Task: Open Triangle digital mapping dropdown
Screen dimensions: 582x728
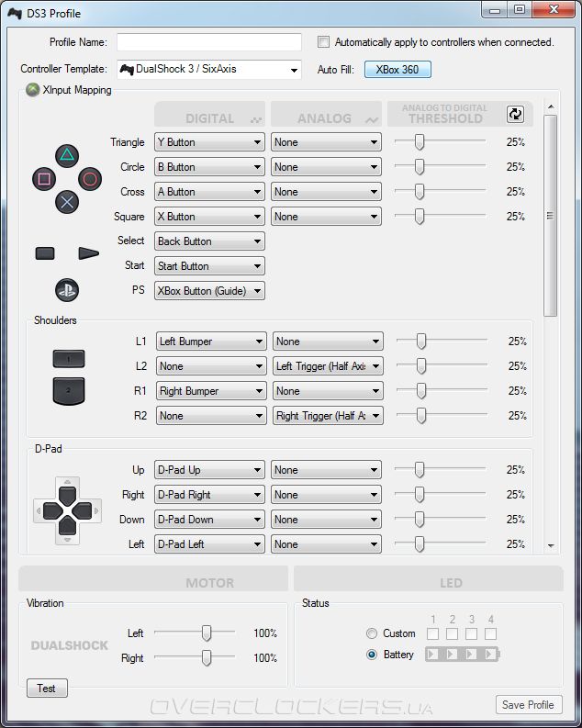Action: point(210,142)
